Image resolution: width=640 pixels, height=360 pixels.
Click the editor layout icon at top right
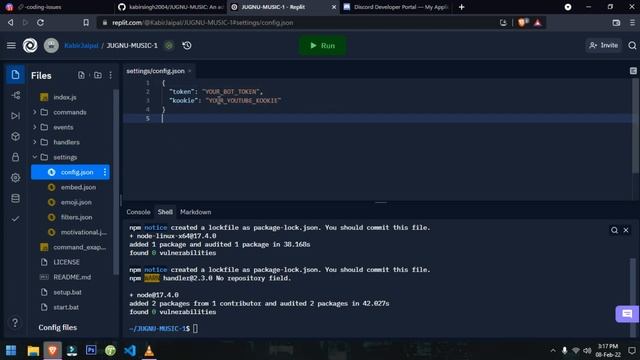pyautogui.click(x=633, y=71)
